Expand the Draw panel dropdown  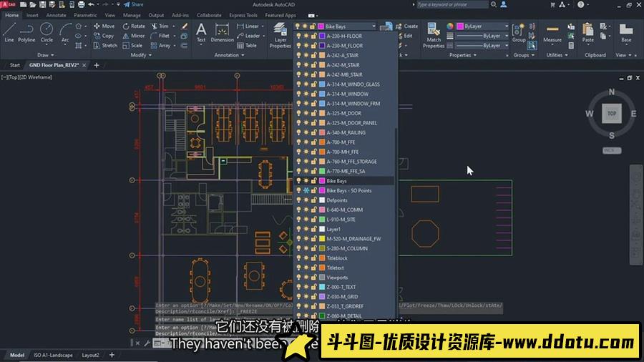[46, 55]
